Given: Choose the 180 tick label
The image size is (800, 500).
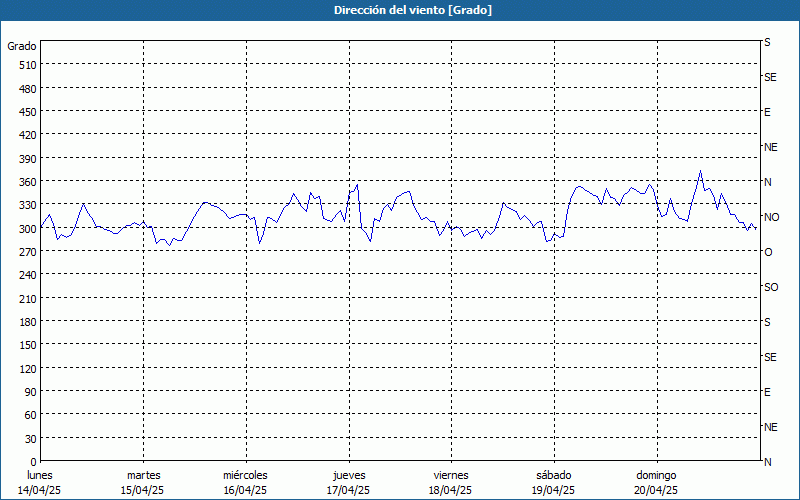Looking at the screenshot, I should (x=29, y=322).
